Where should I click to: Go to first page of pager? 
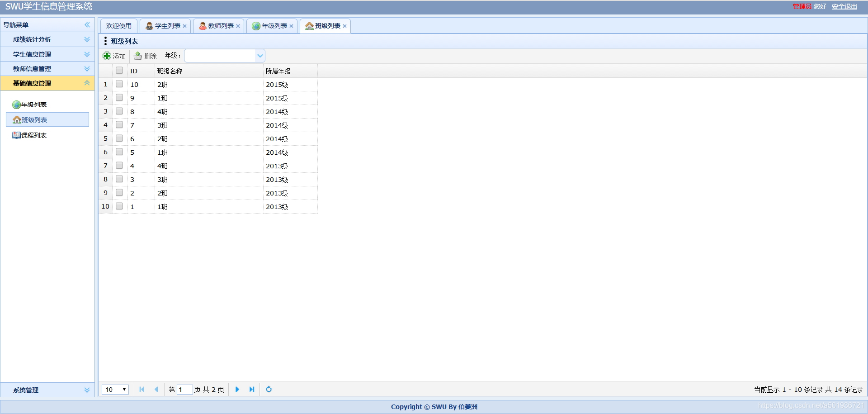coord(142,389)
